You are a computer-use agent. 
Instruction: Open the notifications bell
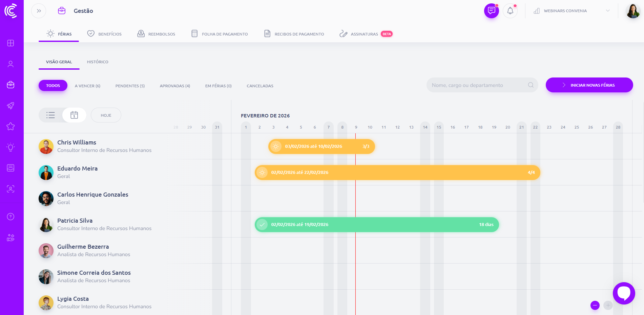[510, 11]
